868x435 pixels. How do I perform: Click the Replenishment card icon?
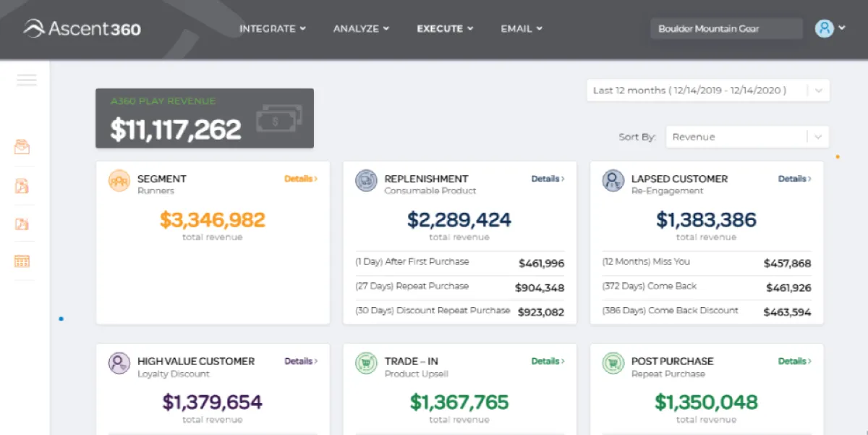click(366, 181)
